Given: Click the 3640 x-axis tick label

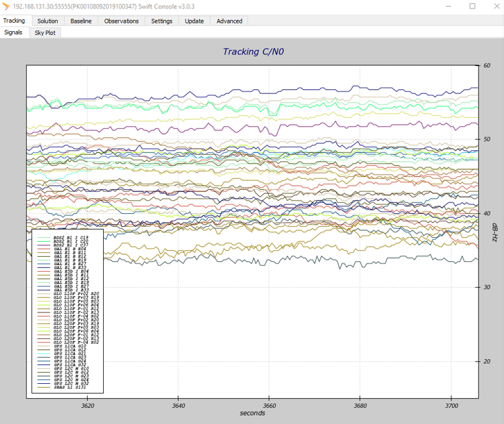Looking at the screenshot, I should tap(178, 406).
